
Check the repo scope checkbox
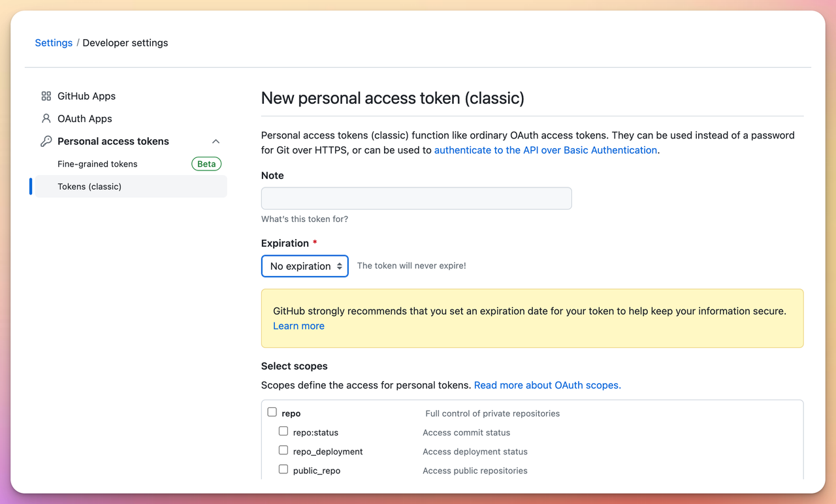coord(272,412)
